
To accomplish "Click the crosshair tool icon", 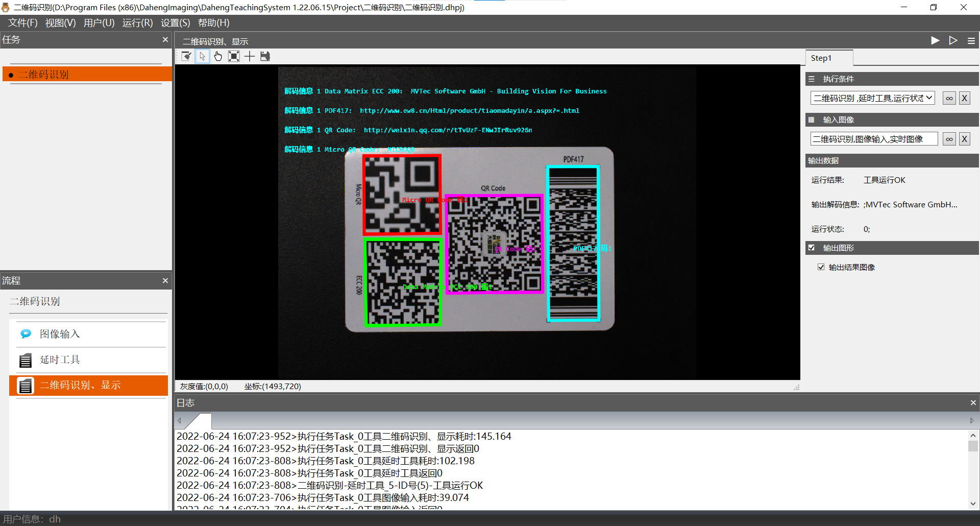I will tap(250, 57).
